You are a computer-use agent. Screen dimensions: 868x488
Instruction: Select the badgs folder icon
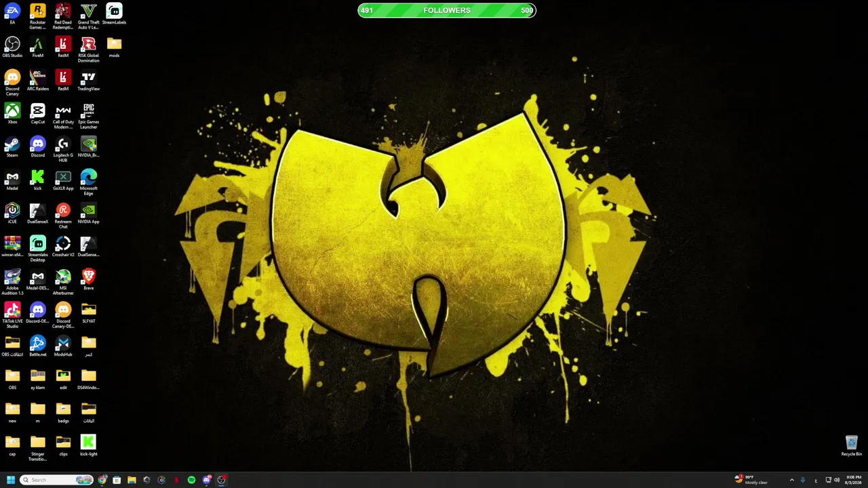(x=63, y=413)
